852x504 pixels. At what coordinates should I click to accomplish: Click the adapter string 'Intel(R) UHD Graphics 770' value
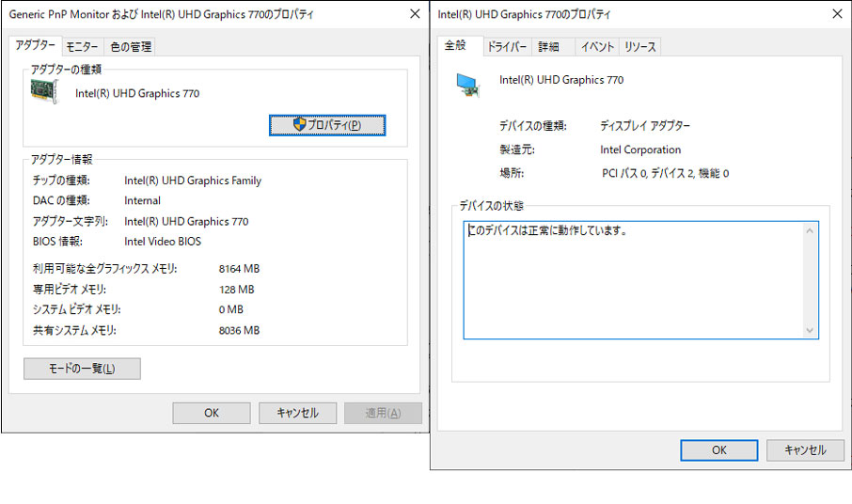tap(186, 221)
